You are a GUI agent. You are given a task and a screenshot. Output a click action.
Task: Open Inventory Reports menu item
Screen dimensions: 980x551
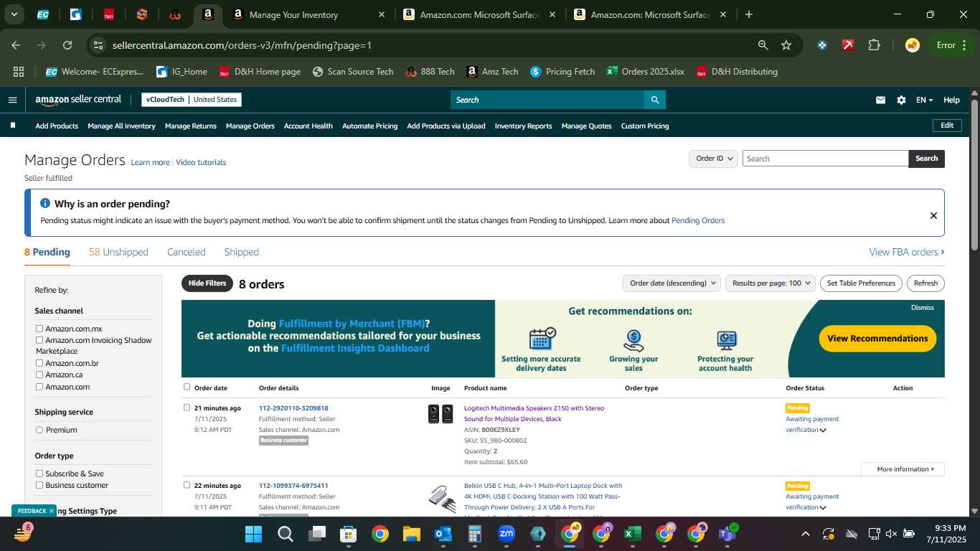pos(524,126)
